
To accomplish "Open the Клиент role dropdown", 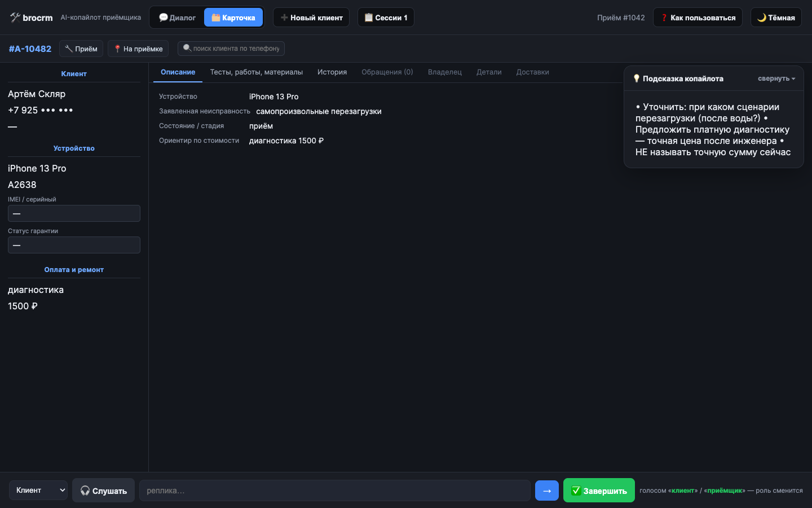I will click(38, 490).
